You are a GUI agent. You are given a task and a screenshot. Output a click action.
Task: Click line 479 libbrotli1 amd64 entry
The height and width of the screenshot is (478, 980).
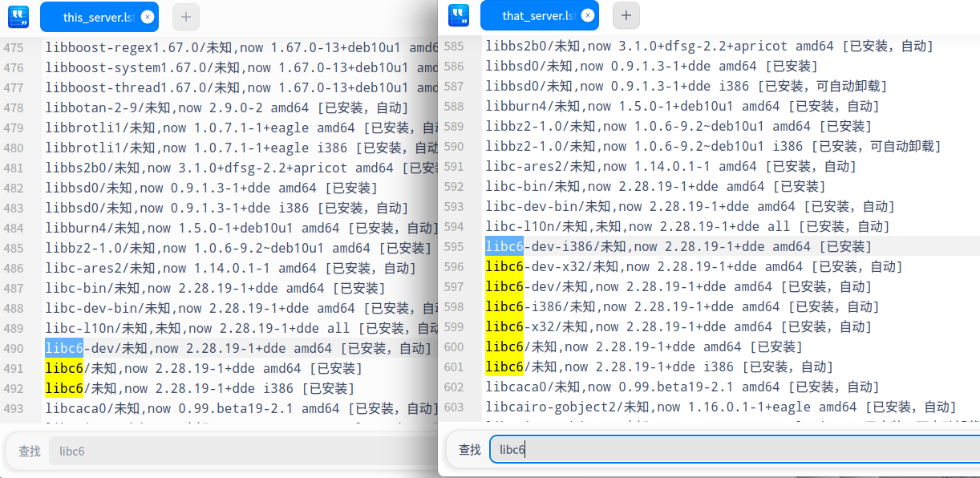click(241, 128)
